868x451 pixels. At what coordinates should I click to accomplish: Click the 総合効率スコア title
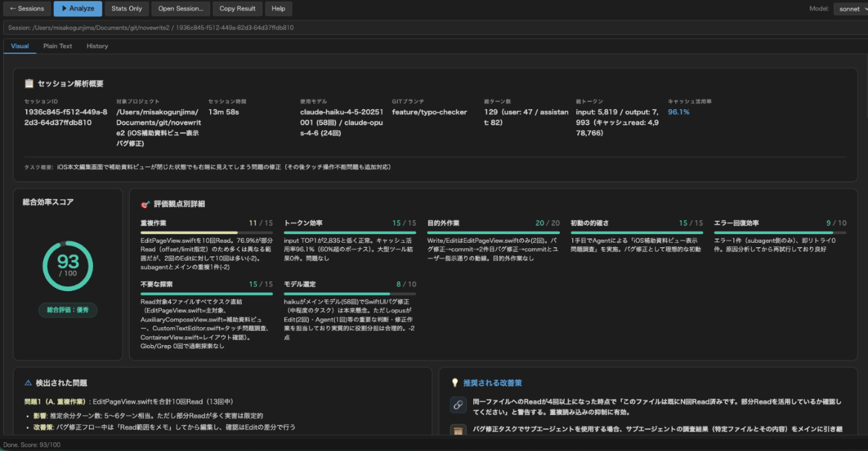click(x=48, y=202)
